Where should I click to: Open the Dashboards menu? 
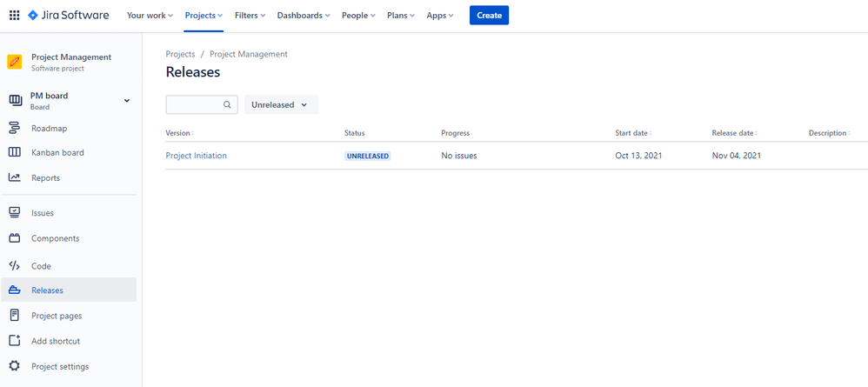point(304,16)
